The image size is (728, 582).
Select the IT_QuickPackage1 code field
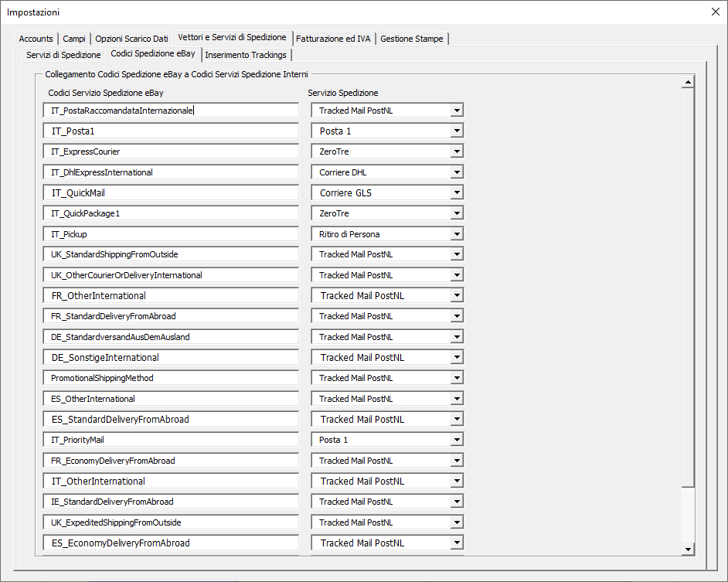171,213
